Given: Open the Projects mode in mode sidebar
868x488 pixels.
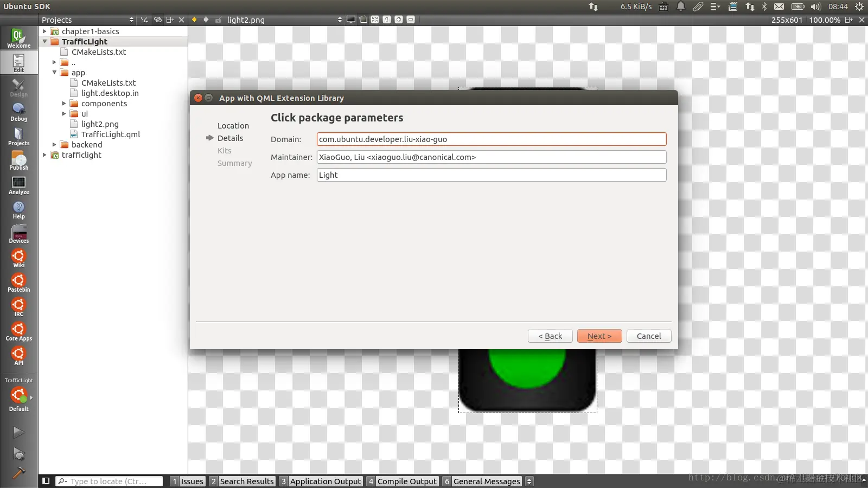Looking at the screenshot, I should point(18,136).
